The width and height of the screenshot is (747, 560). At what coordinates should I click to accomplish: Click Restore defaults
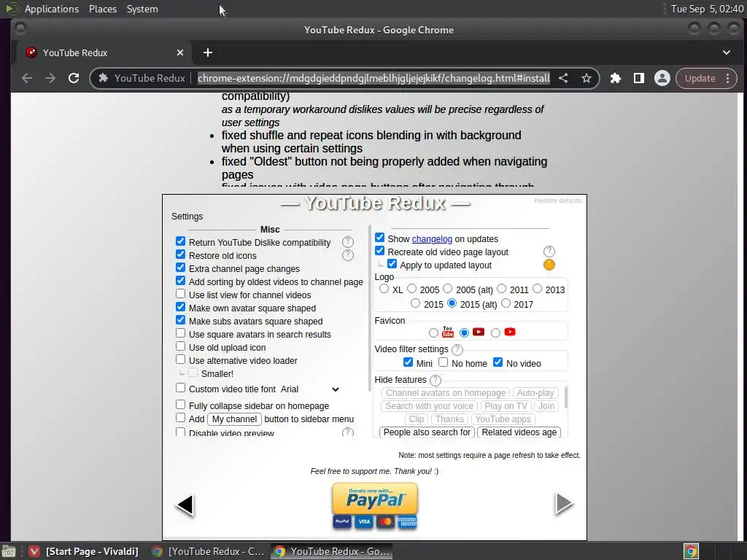558,201
